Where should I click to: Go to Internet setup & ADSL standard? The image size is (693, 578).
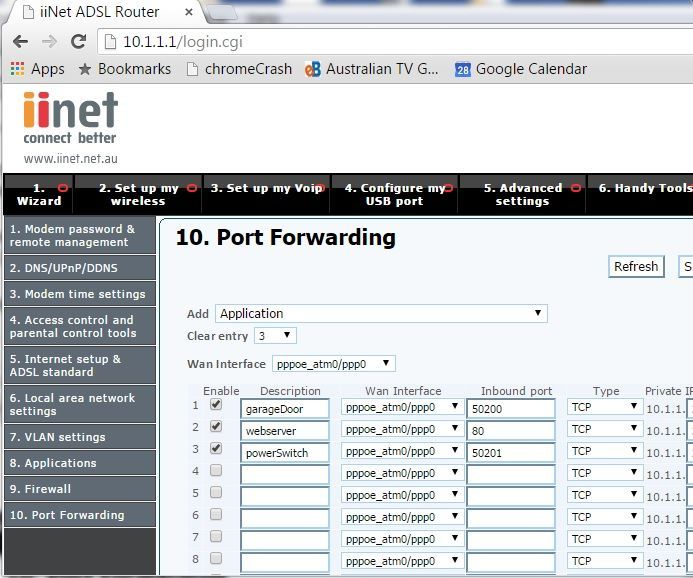(x=80, y=365)
